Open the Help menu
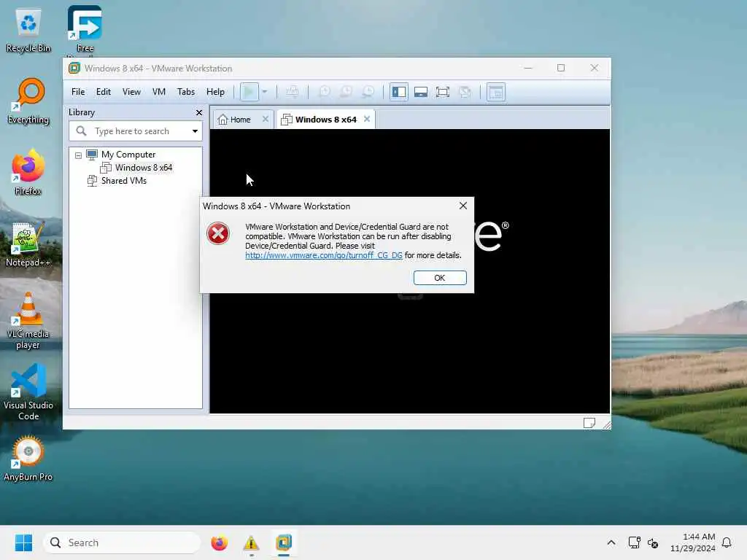This screenshot has width=747, height=560. (215, 92)
